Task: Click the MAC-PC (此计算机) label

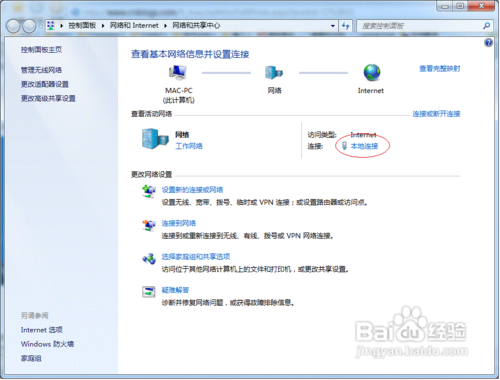Action: [x=179, y=95]
